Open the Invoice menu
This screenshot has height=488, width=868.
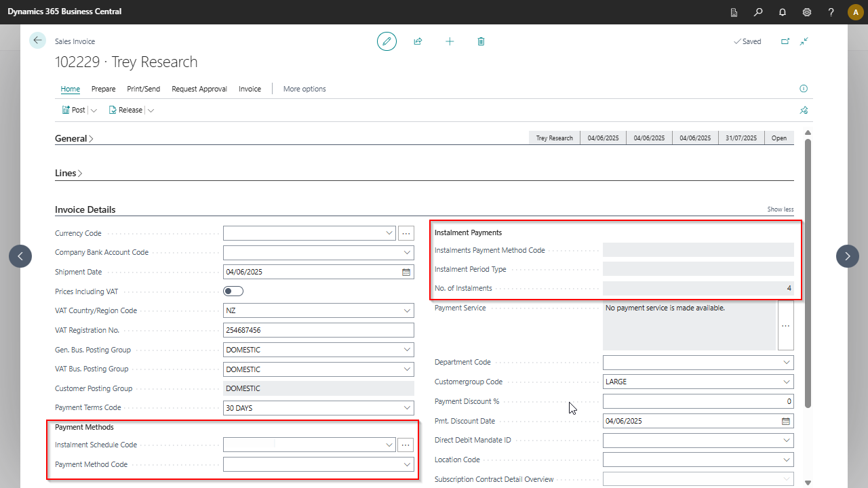pos(250,89)
